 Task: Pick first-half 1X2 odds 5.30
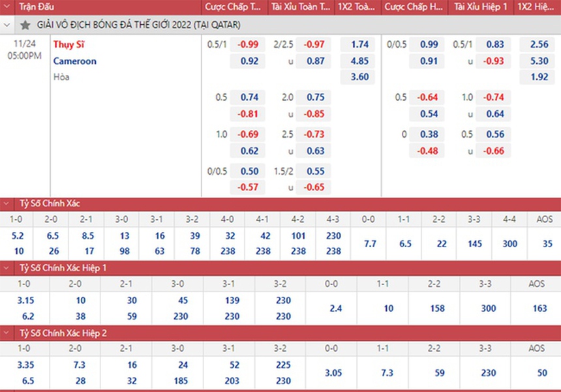tap(539, 61)
